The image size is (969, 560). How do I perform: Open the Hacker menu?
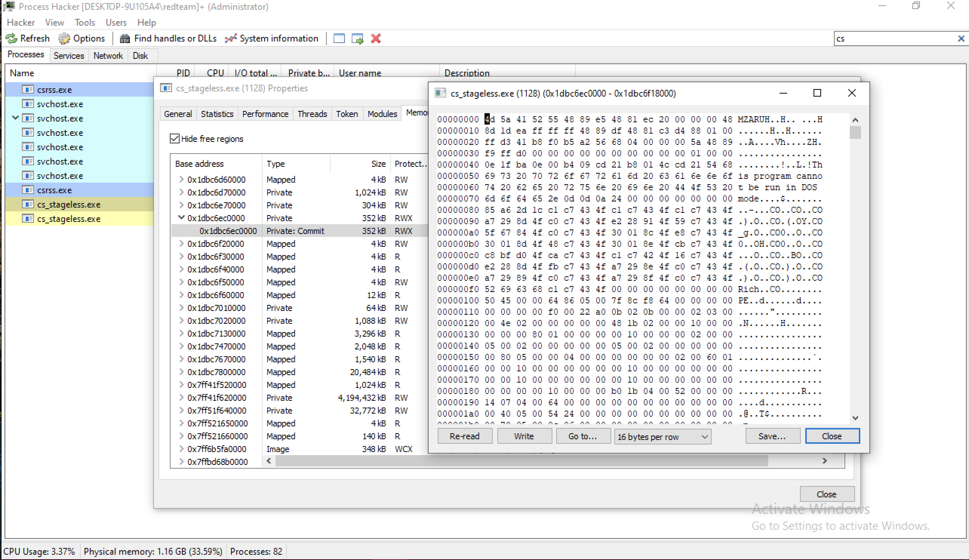[21, 22]
